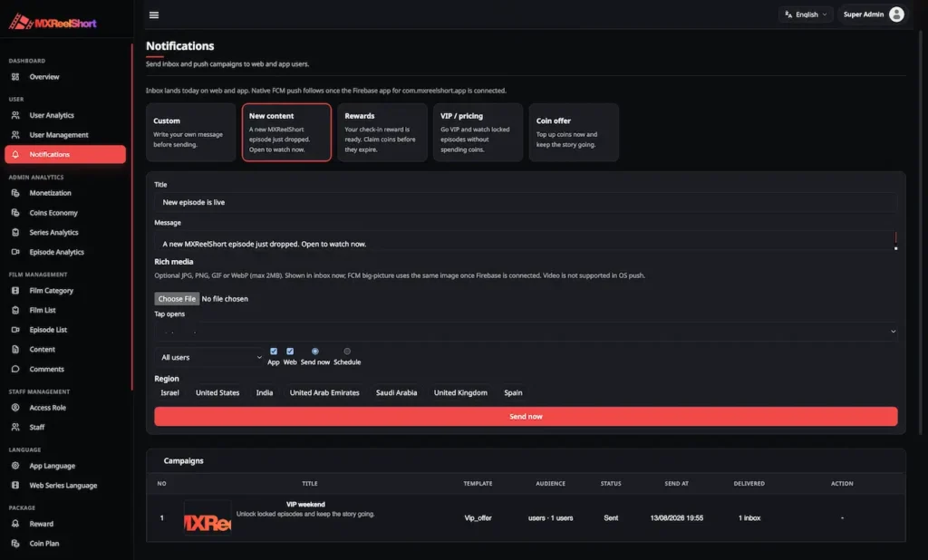Open the Overview menu item
This screenshot has height=560, width=928.
tap(65, 77)
